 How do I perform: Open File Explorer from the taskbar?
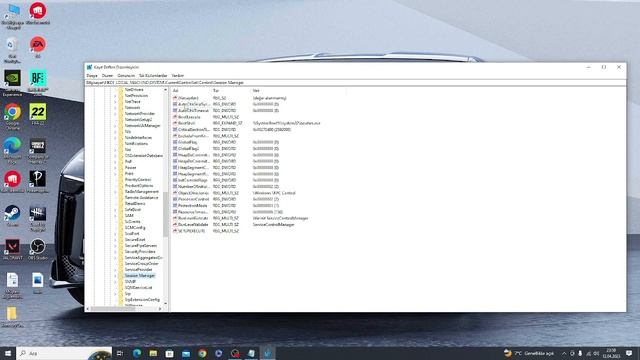click(153, 353)
